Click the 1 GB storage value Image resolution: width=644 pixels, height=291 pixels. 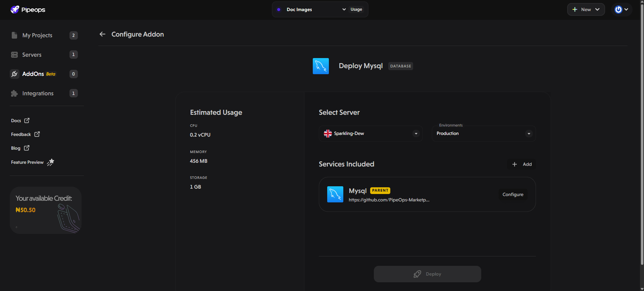196,187
